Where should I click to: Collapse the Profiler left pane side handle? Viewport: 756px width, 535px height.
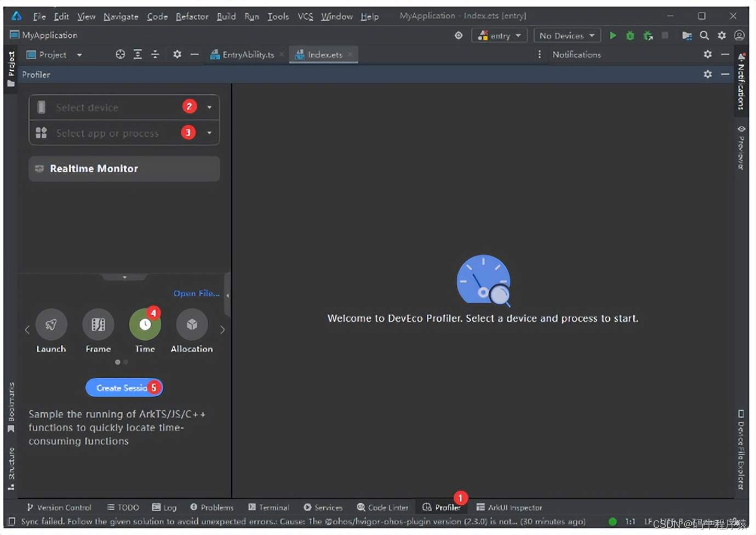[227, 295]
